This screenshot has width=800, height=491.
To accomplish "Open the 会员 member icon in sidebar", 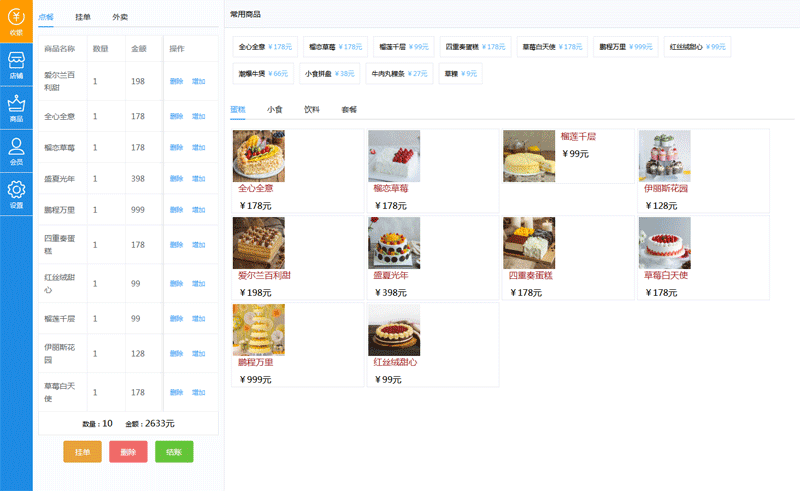I will [16, 151].
